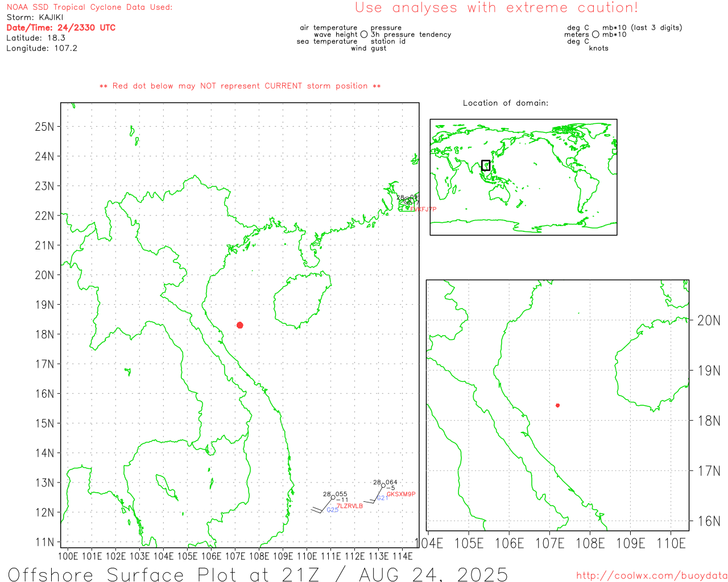Click Hainan island on the main map
The height and width of the screenshot is (582, 728).
302,300
